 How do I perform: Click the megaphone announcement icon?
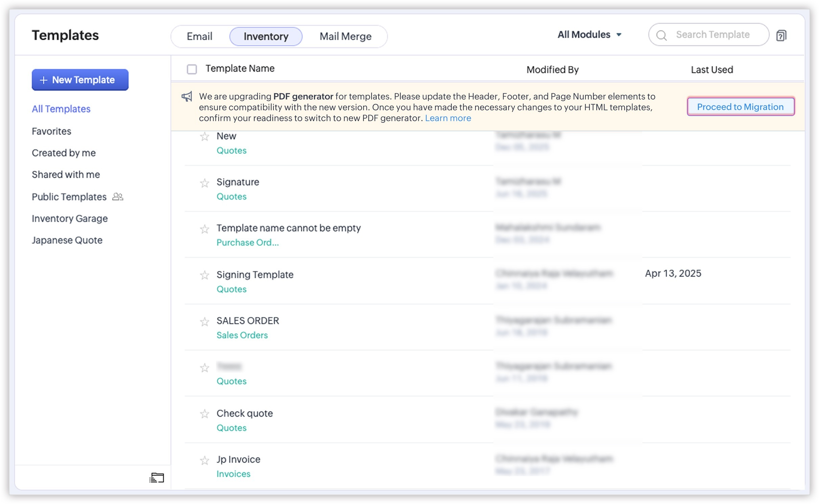click(x=187, y=97)
